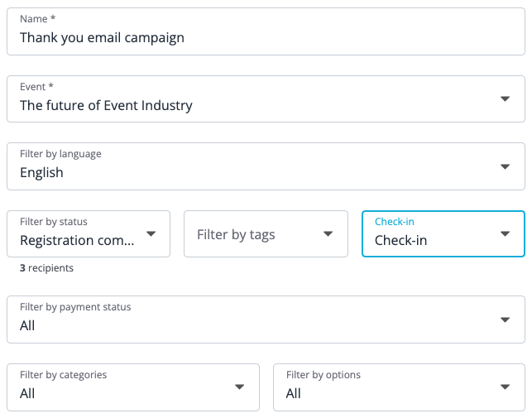
Task: Expand the Filter by language arrow
Action: 505,166
